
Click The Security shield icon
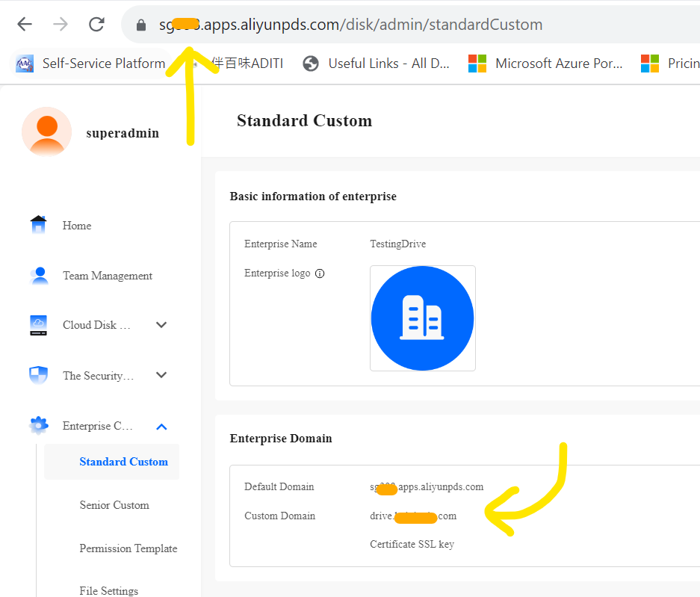coord(38,375)
